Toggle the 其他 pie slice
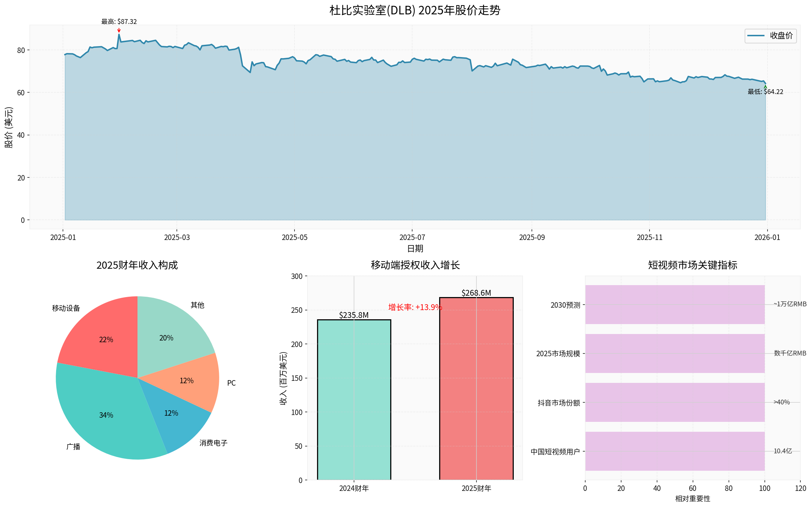Viewport: 812px width, 508px height. coord(167,338)
